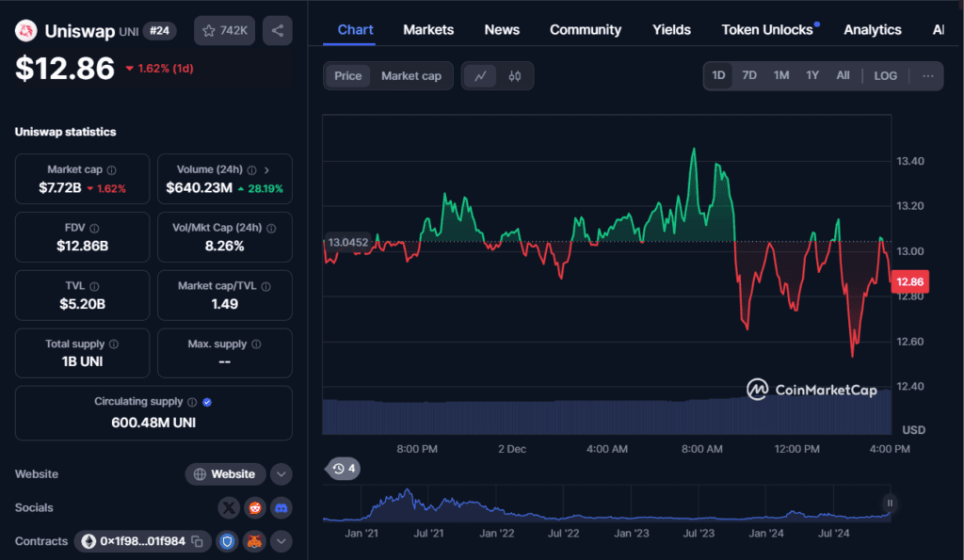Set chart range to 1D
This screenshot has width=964, height=560.
(x=718, y=75)
